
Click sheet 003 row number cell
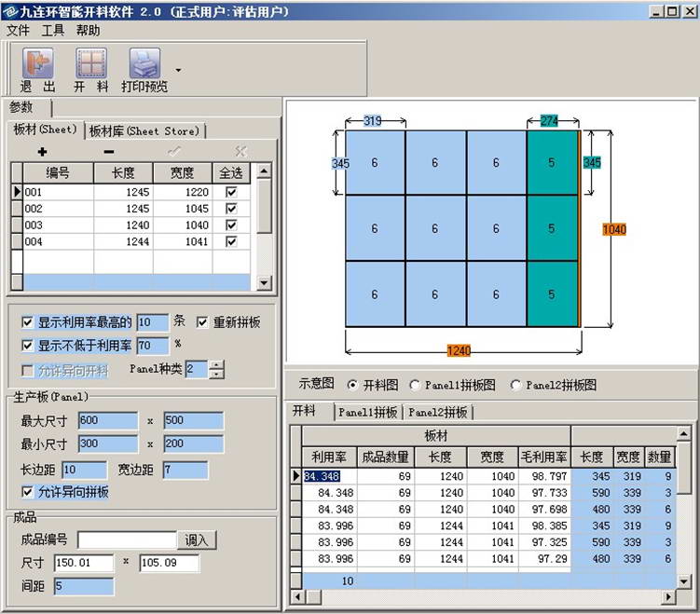(x=58, y=225)
